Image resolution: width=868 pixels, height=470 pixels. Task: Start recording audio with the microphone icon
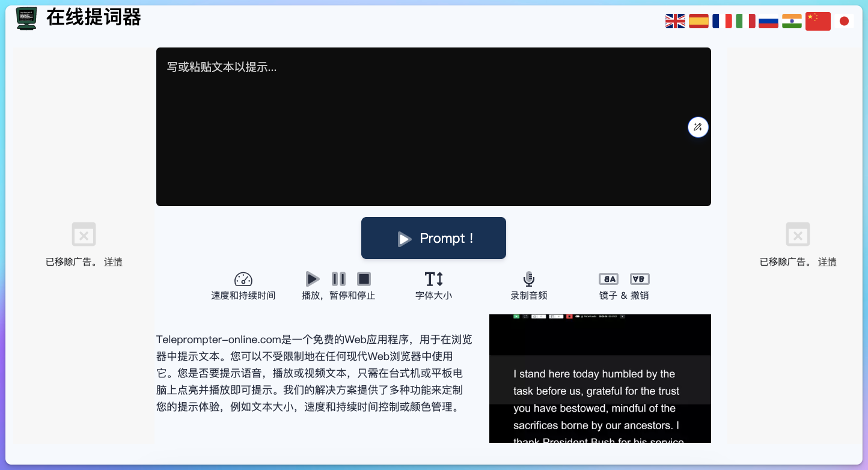coord(528,278)
